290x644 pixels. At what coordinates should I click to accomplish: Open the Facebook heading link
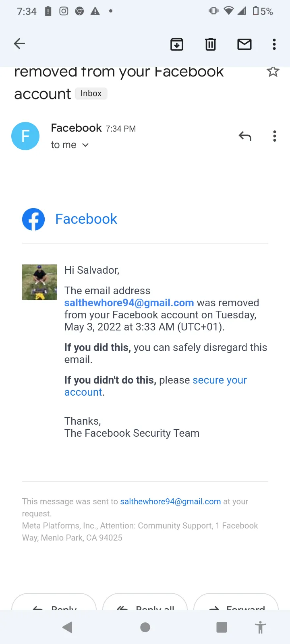pyautogui.click(x=86, y=219)
